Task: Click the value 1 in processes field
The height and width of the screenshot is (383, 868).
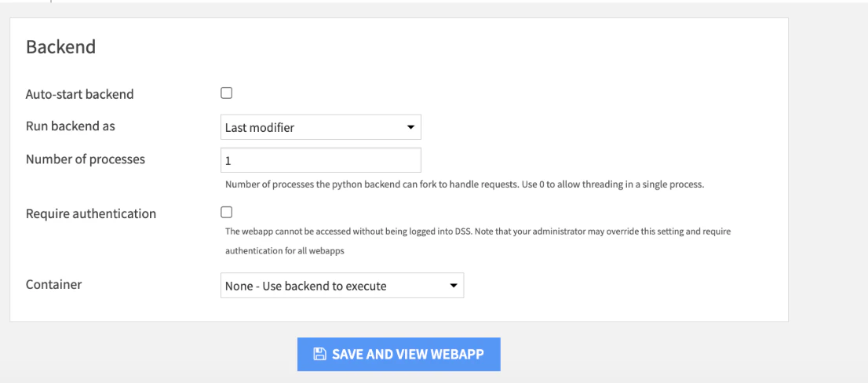Action: [228, 161]
